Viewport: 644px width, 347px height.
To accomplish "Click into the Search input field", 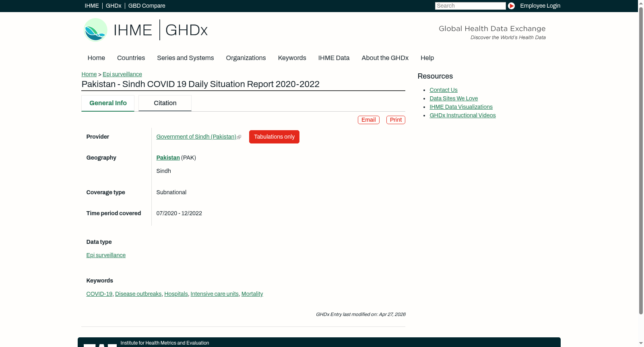I will [470, 6].
